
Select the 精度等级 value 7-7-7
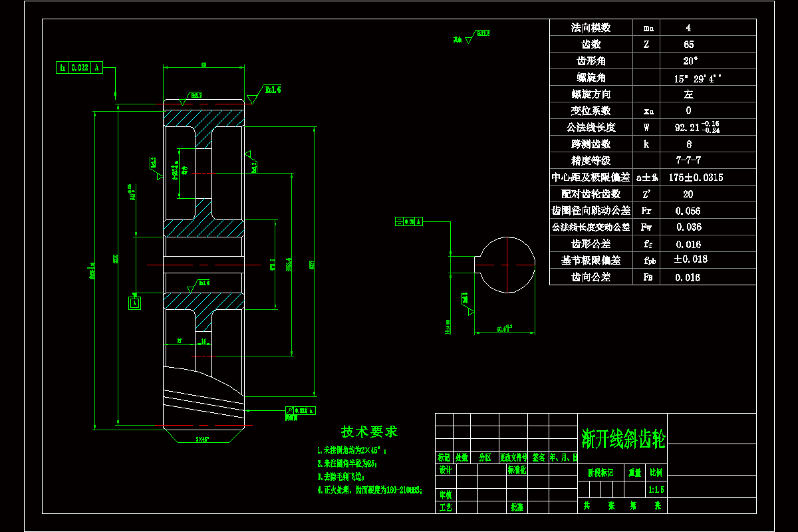tap(688, 160)
